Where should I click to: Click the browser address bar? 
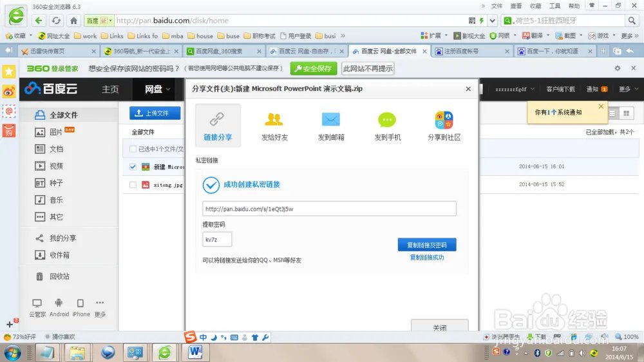click(x=290, y=21)
